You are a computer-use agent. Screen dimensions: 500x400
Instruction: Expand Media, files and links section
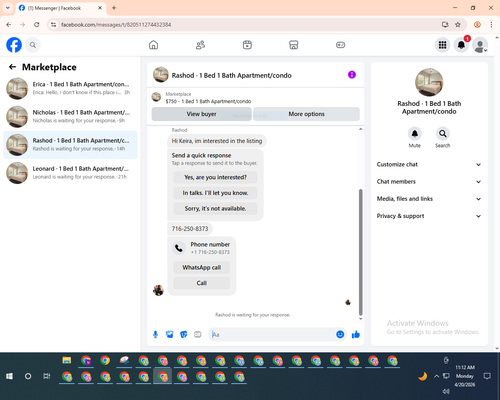(429, 199)
